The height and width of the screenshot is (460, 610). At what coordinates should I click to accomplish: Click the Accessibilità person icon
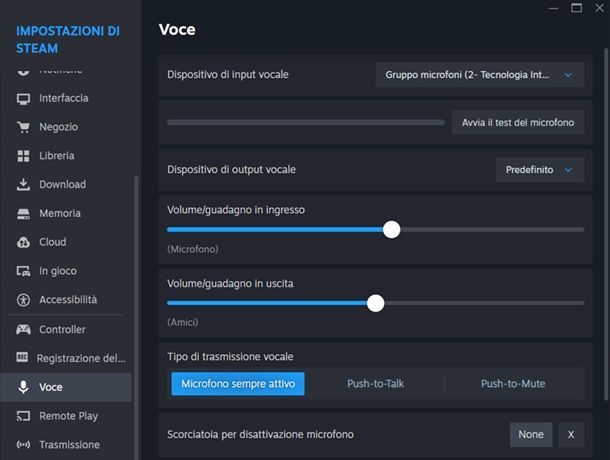pyautogui.click(x=23, y=300)
